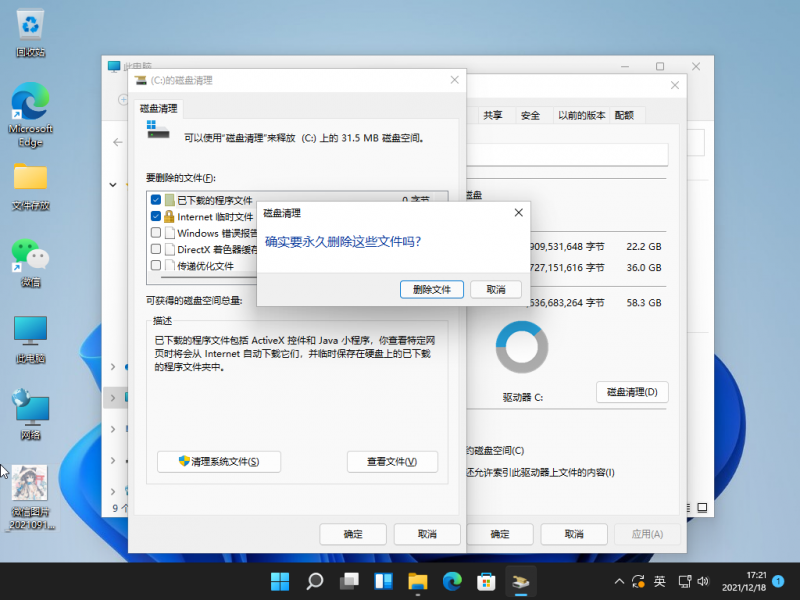
Task: Open the clock showing 17:21
Action: click(x=744, y=581)
